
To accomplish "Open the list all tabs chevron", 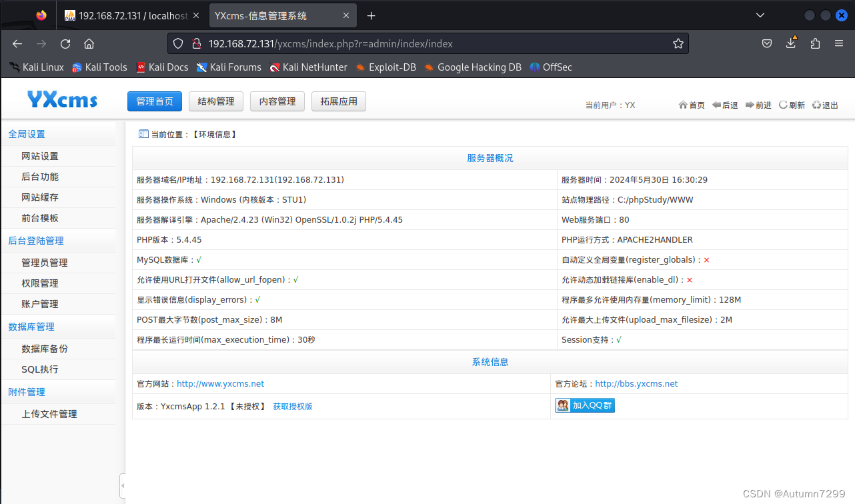I will [x=760, y=15].
